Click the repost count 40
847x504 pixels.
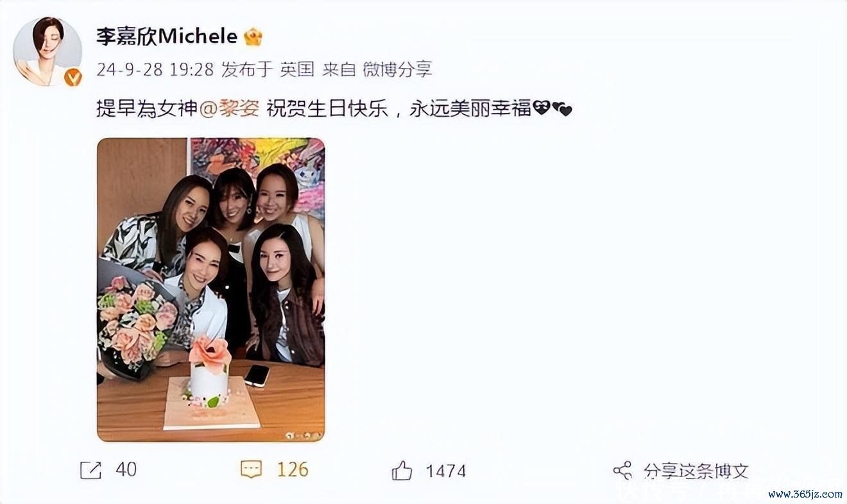[x=126, y=470]
